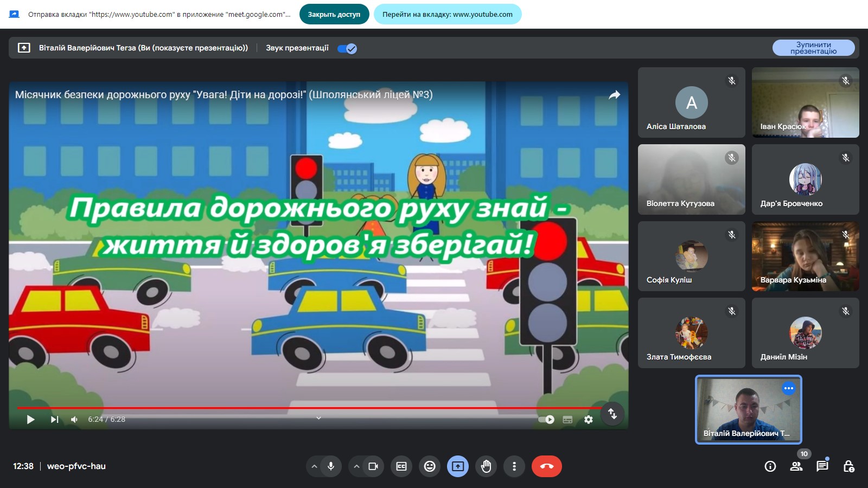The image size is (868, 488).
Task: Toggle YouTube autoplay switch
Action: coord(546,419)
